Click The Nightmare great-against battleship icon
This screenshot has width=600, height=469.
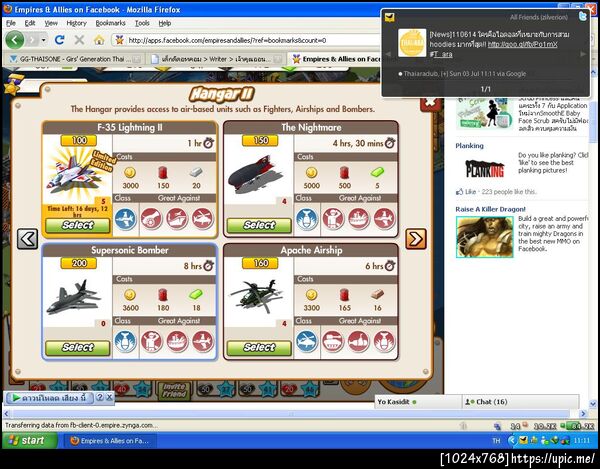coord(359,219)
